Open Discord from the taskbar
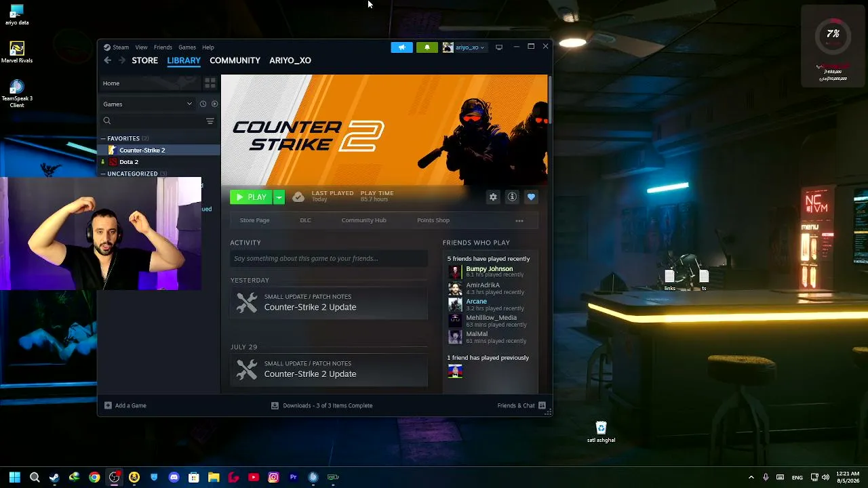The width and height of the screenshot is (868, 488). click(174, 477)
